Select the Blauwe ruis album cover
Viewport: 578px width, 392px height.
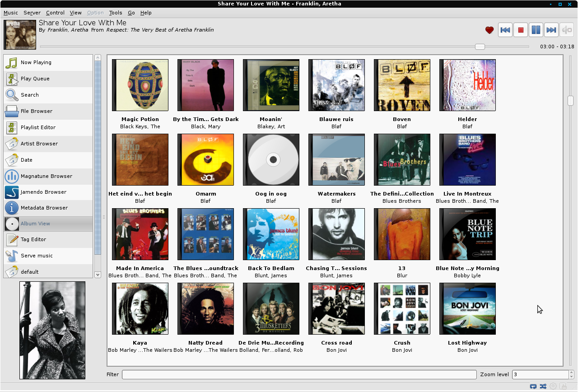336,85
